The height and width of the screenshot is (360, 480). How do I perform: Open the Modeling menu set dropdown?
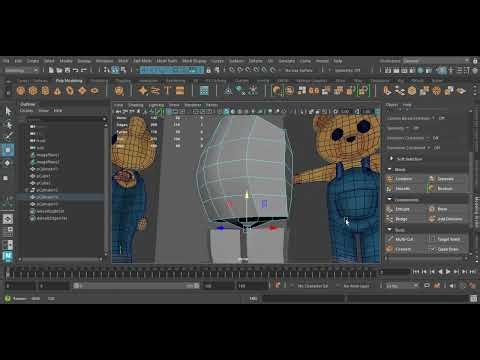point(21,70)
